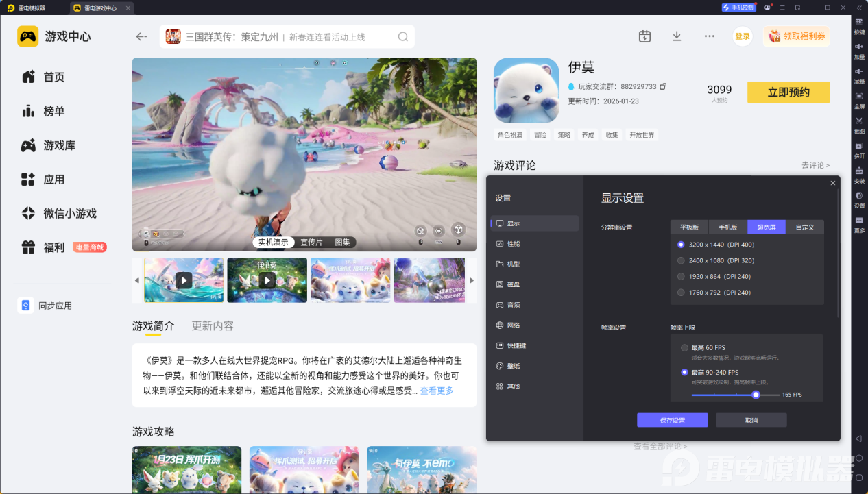Open 机型 device model settings category
The image size is (868, 494).
[535, 264]
